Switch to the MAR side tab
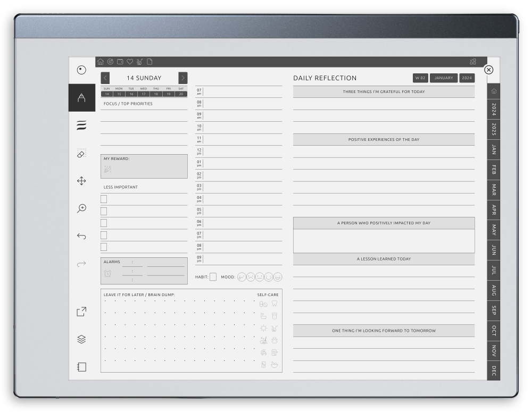Image resolution: width=532 pixels, height=412 pixels. (x=494, y=190)
